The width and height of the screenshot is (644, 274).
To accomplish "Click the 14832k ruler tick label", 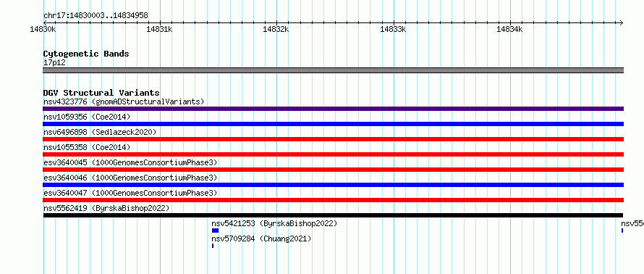I will point(276,29).
